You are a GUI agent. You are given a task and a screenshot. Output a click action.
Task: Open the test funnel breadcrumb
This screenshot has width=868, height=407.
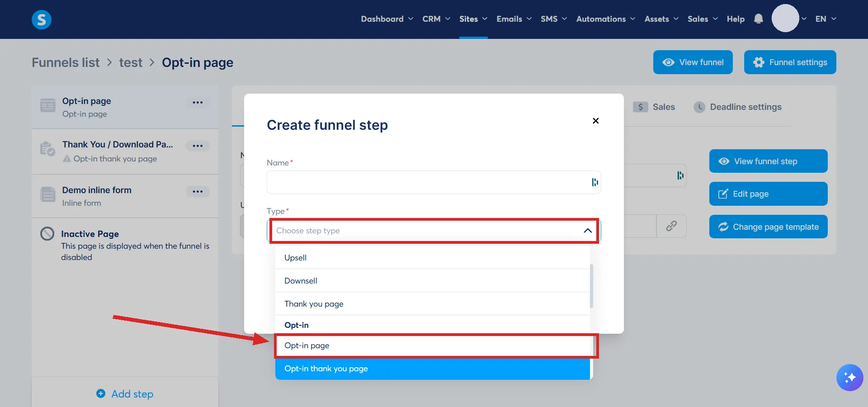coord(131,62)
